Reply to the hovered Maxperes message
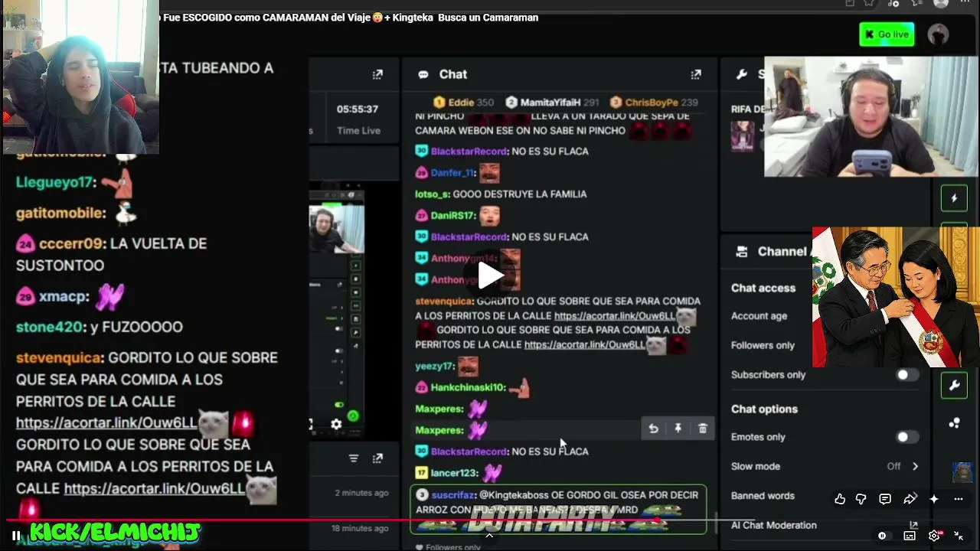Image resolution: width=980 pixels, height=551 pixels. [653, 429]
